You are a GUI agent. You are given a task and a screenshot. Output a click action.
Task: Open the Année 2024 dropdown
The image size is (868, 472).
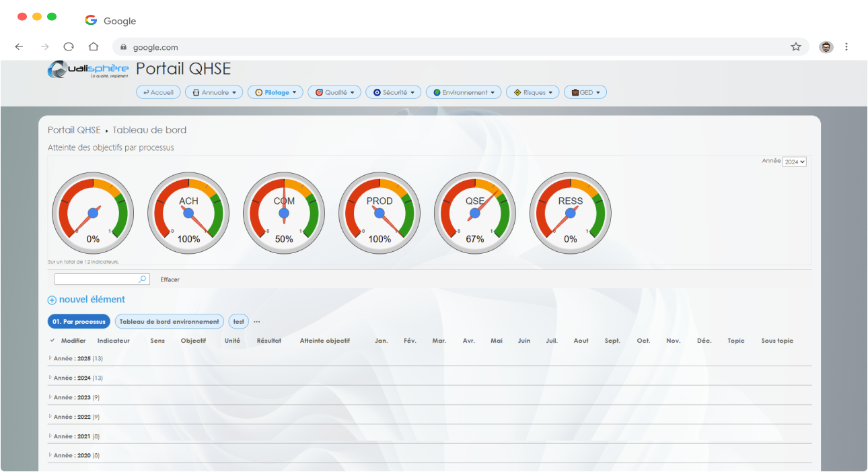click(794, 162)
